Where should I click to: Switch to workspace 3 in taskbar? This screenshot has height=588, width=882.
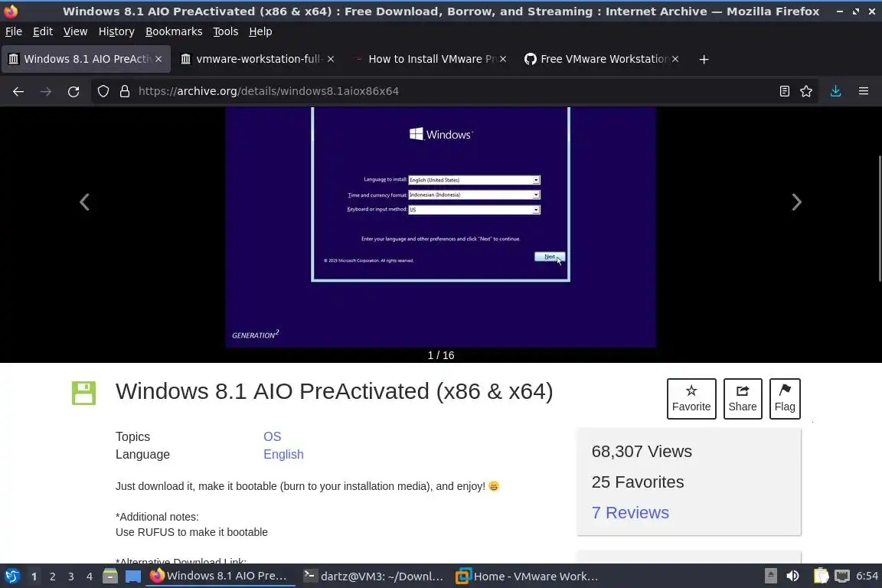[x=71, y=577]
